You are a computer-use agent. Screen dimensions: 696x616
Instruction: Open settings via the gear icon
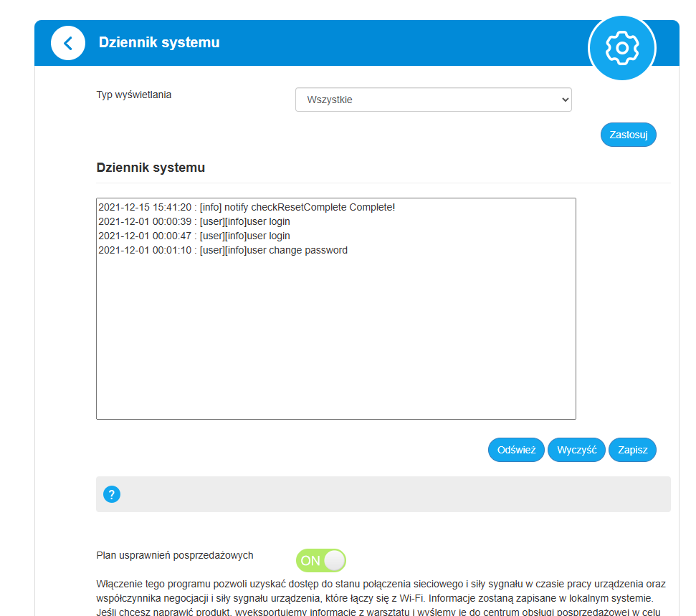(x=622, y=48)
